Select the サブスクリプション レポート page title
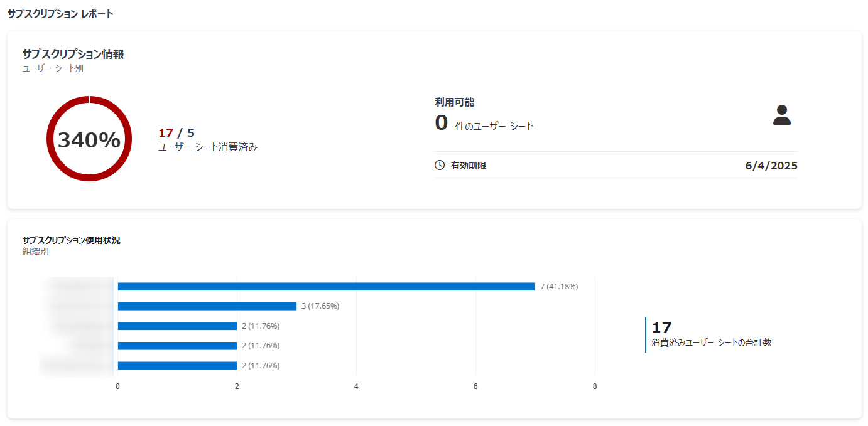 (60, 14)
